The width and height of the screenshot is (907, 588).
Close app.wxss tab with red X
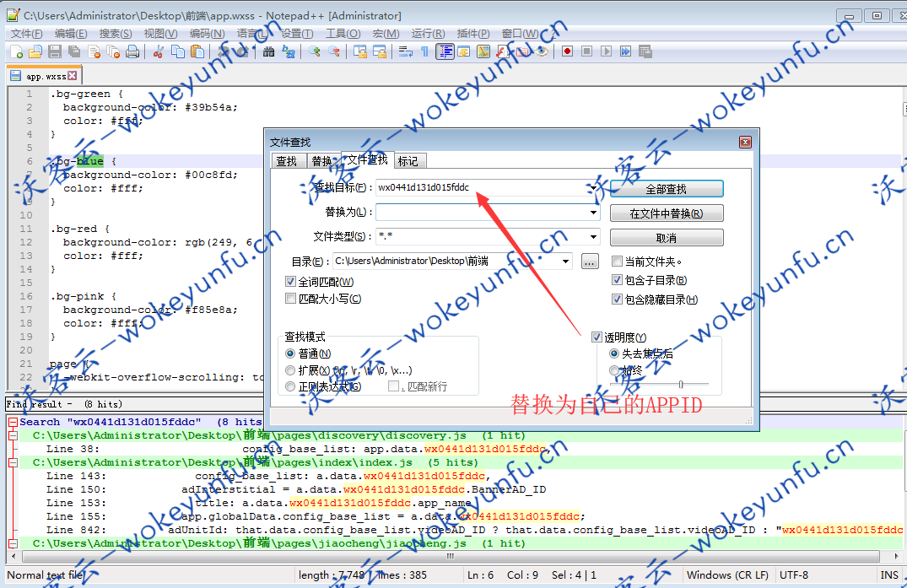tap(72, 76)
